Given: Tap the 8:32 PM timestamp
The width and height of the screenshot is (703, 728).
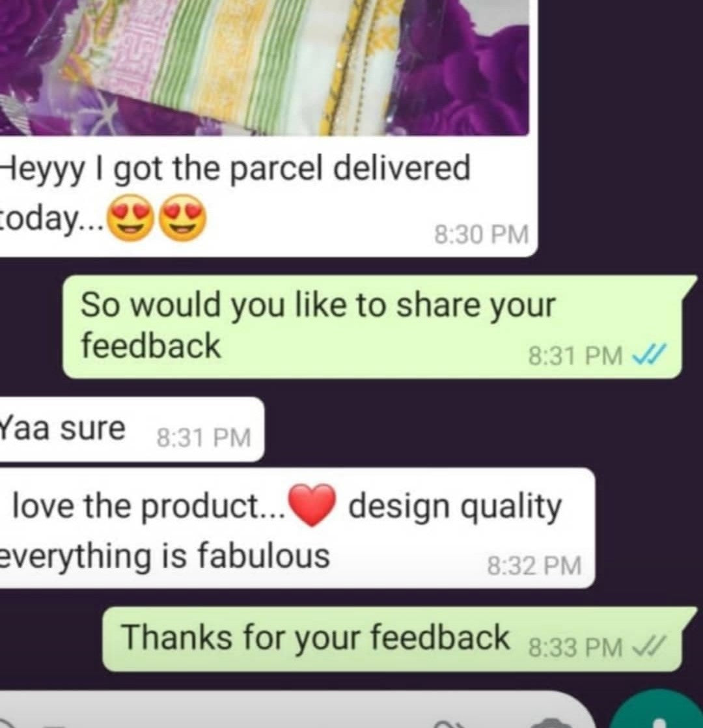Looking at the screenshot, I should (534, 566).
